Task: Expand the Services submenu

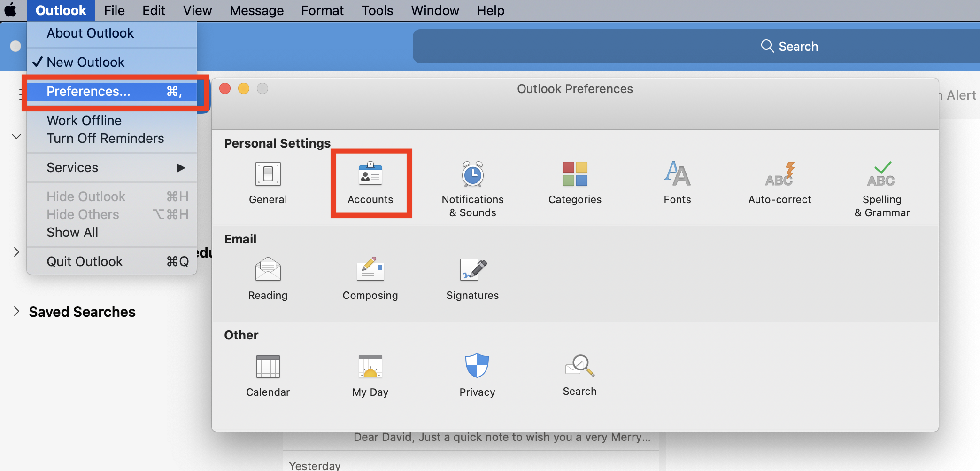Action: point(72,167)
